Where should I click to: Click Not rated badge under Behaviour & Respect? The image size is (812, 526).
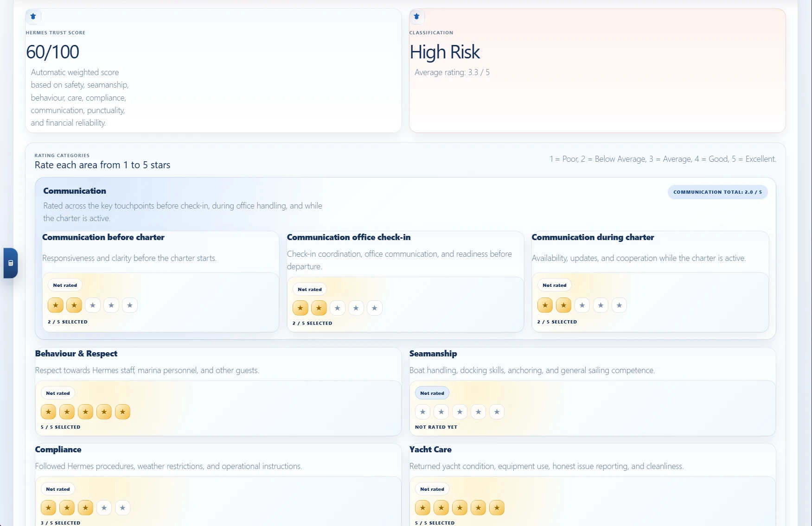(x=58, y=393)
